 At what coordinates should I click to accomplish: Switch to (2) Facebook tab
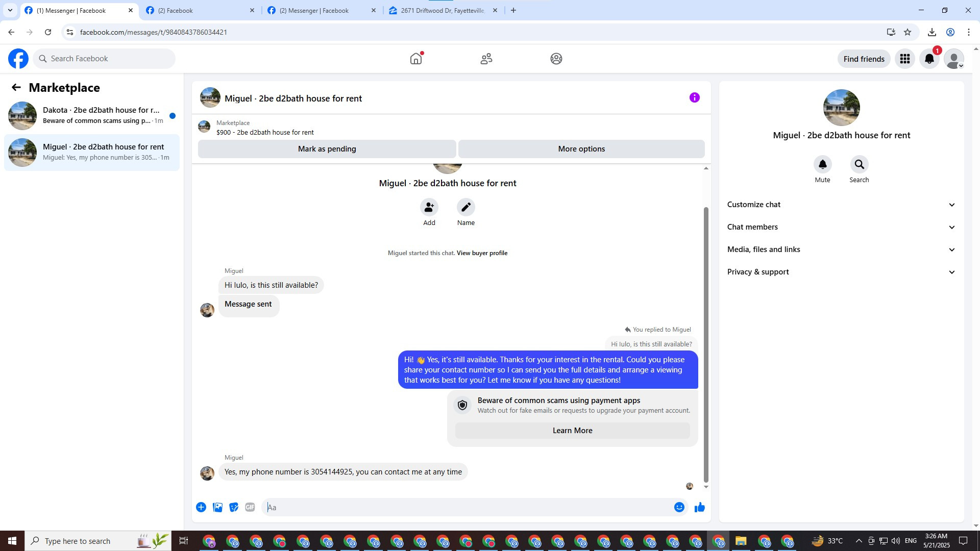pos(199,10)
